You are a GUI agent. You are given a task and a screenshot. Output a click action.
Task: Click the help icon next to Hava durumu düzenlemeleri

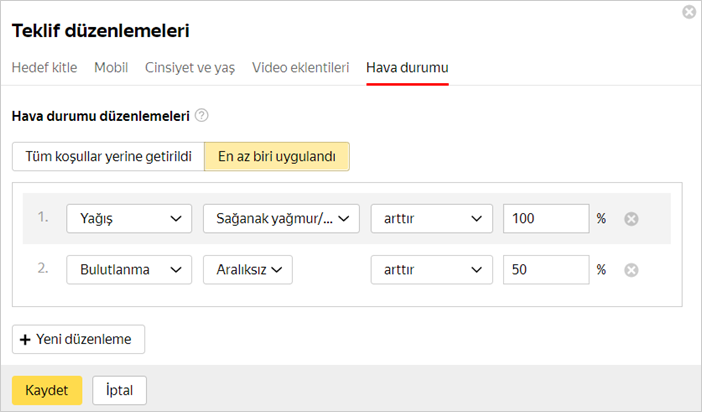pyautogui.click(x=202, y=116)
